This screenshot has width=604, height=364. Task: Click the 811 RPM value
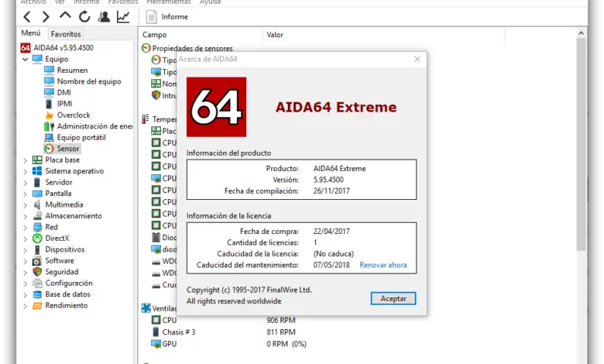coord(281,332)
